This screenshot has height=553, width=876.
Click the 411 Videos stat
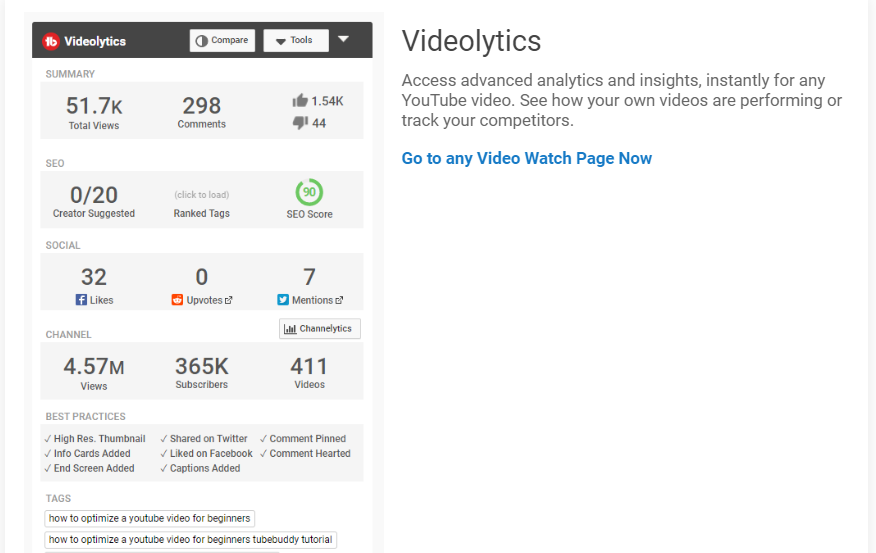click(x=309, y=373)
